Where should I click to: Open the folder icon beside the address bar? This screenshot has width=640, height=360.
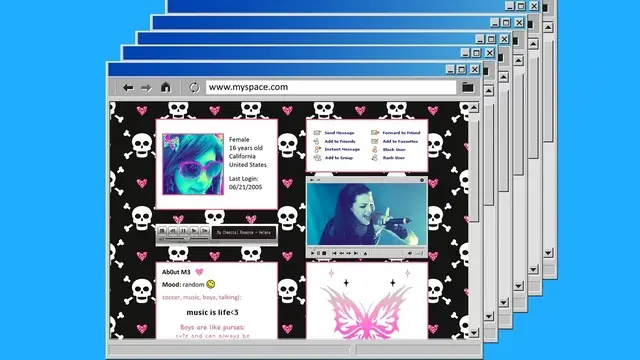pyautogui.click(x=468, y=87)
